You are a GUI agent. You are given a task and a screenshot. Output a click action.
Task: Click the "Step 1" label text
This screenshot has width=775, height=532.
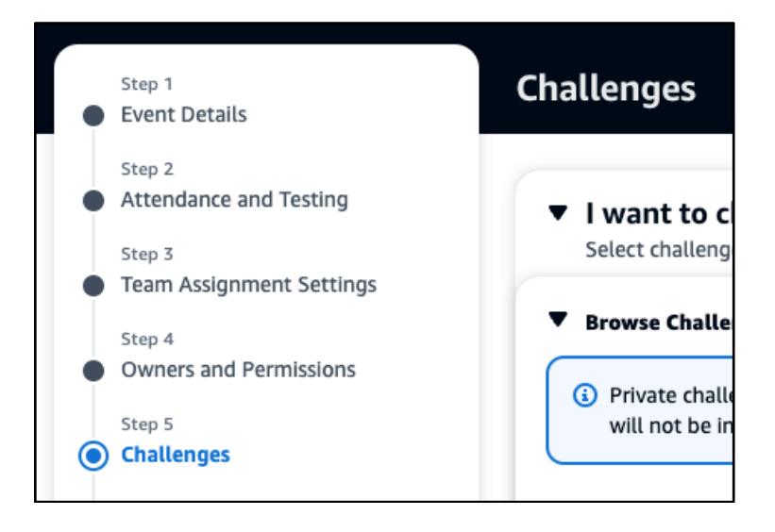[141, 85]
